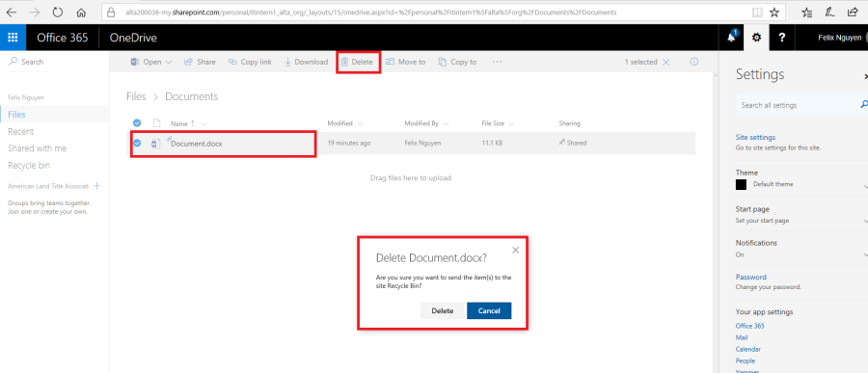Screen dimensions: 868x373
Task: Click the OneDrive title in header
Action: pyautogui.click(x=133, y=38)
